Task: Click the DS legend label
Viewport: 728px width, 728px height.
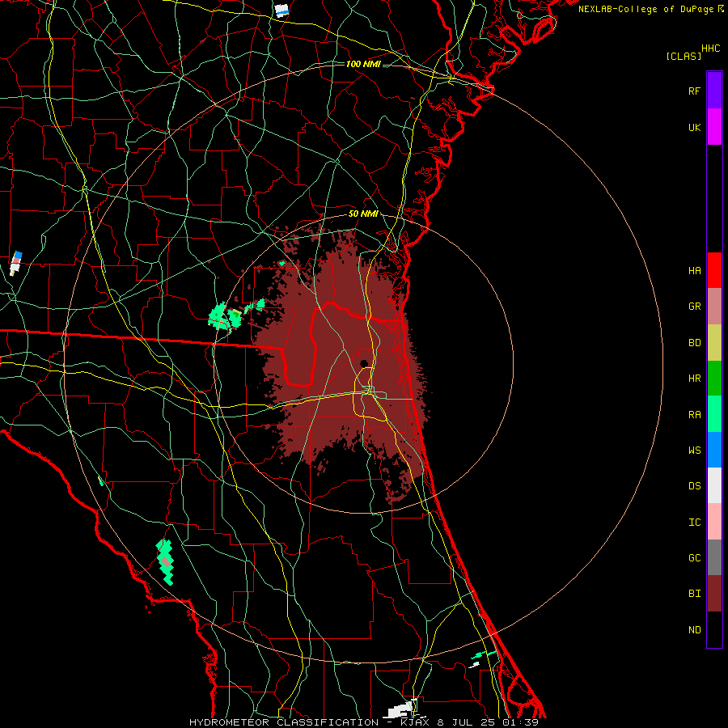Action: point(694,486)
